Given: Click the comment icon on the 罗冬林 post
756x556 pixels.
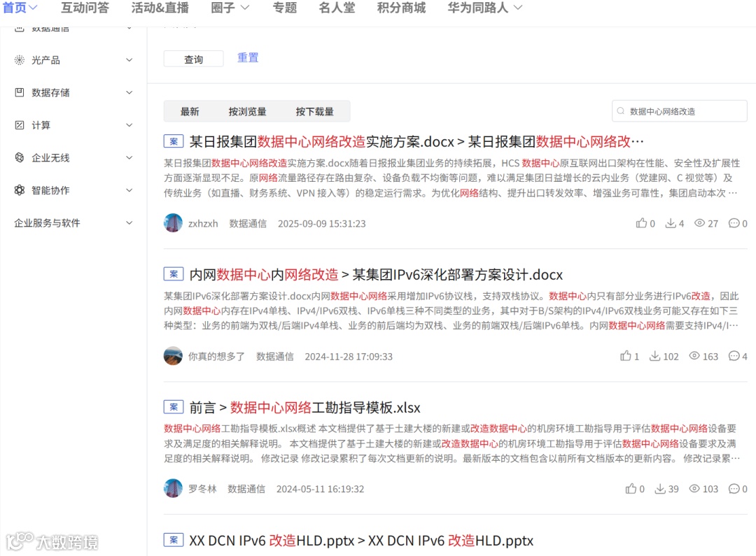Looking at the screenshot, I should tap(734, 489).
